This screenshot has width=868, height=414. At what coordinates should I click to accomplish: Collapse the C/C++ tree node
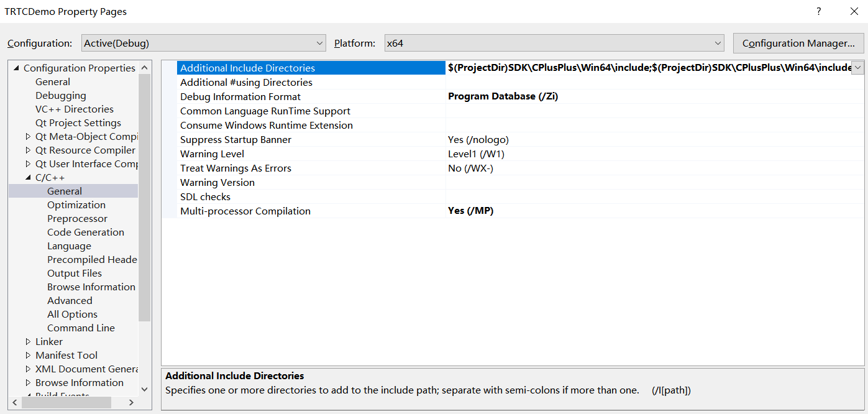click(x=28, y=178)
